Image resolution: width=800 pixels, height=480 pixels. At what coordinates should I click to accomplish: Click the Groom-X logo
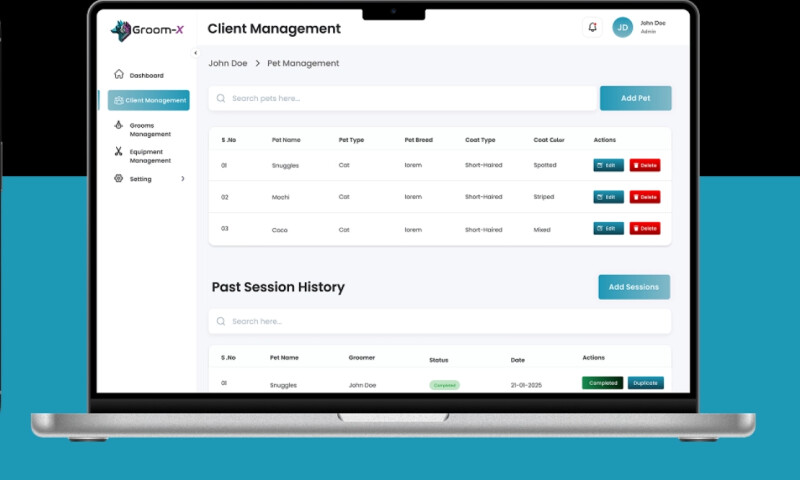point(147,30)
